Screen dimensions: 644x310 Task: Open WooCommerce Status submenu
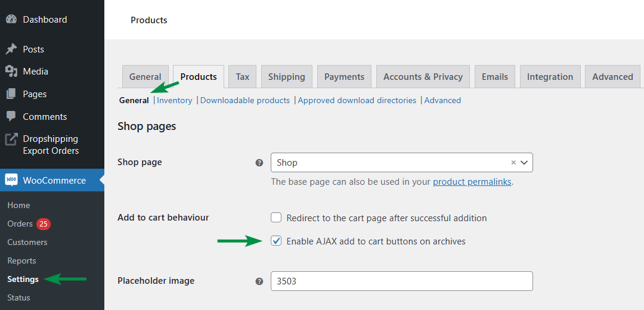(x=18, y=297)
